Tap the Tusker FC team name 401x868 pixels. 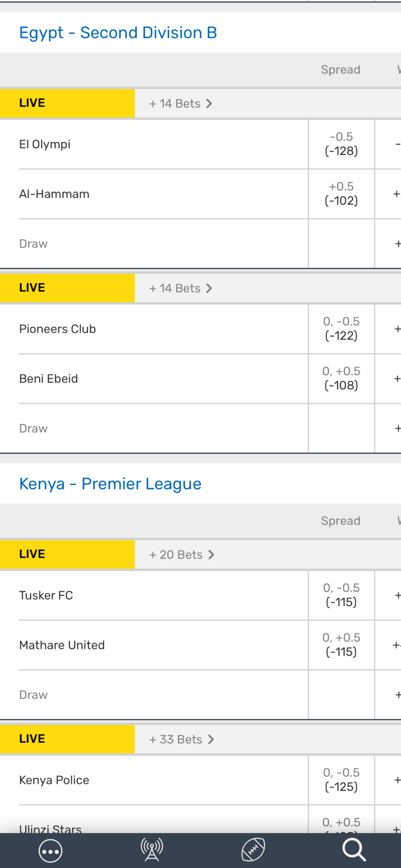[x=46, y=596]
